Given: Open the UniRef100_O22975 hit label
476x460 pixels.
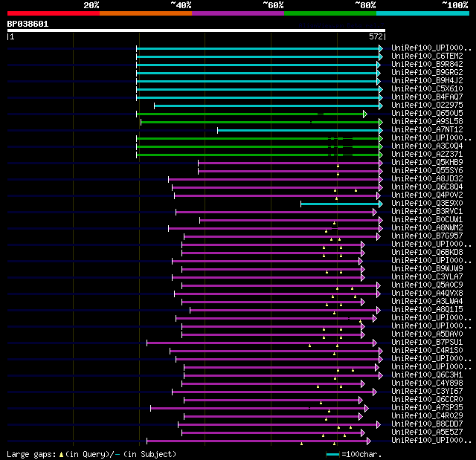Looking at the screenshot, I should (427, 106).
